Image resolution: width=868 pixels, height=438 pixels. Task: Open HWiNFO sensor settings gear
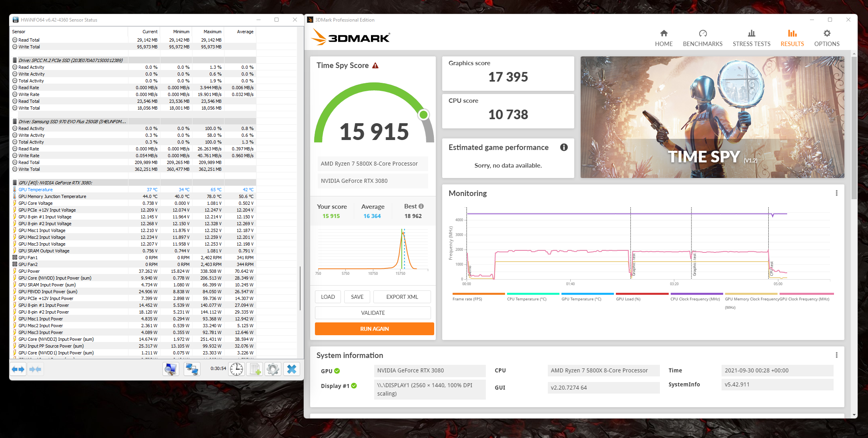click(273, 369)
